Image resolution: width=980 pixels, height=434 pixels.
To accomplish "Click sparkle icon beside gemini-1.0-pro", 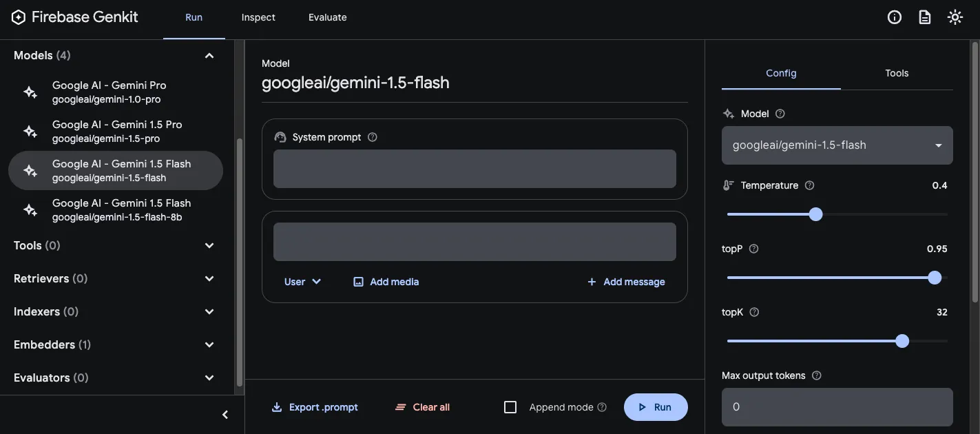I will pos(30,92).
